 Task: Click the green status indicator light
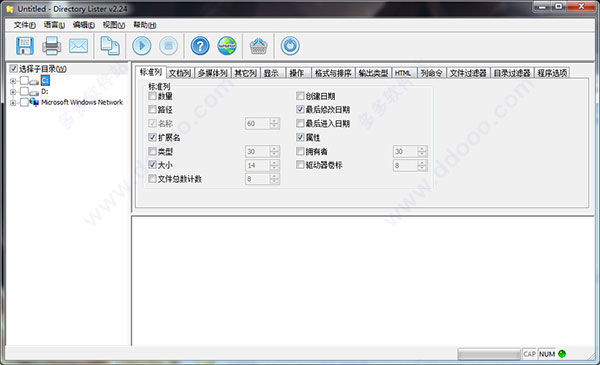pos(562,354)
